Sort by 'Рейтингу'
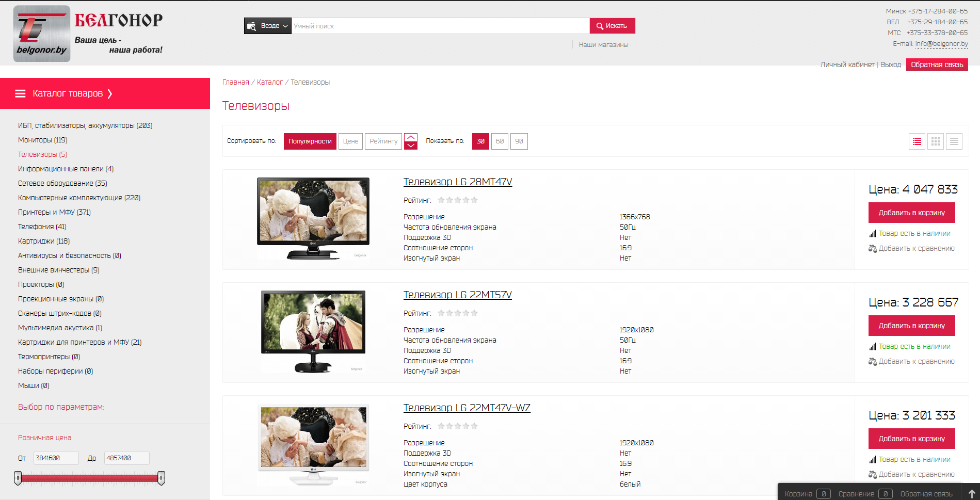Viewport: 980px width, 500px height. (383, 141)
